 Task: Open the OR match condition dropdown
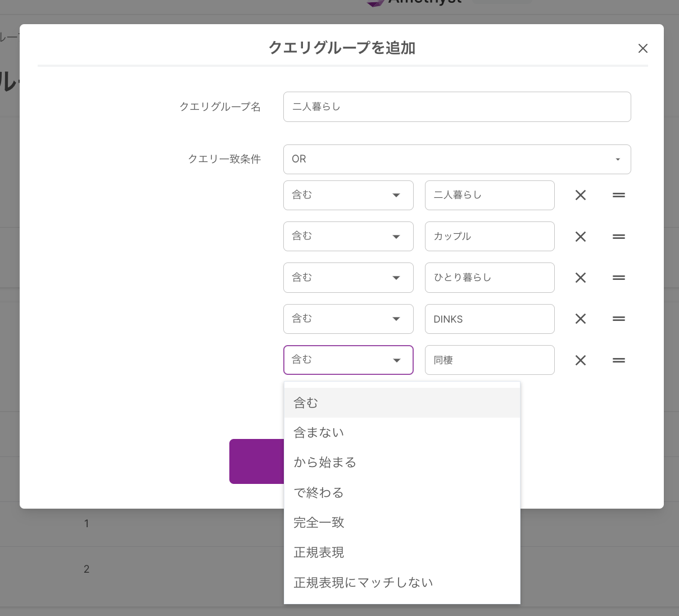tap(457, 159)
